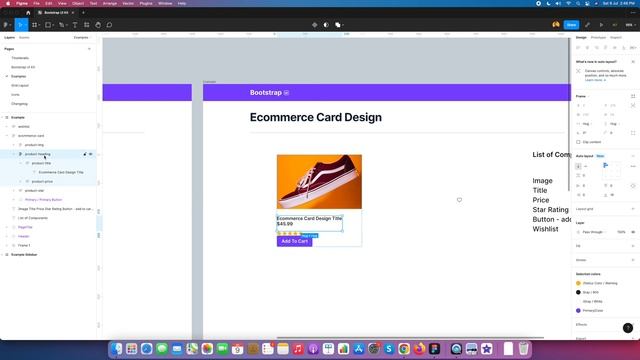Open the Resources tool
This screenshot has width=640, height=360.
tap(87, 25)
